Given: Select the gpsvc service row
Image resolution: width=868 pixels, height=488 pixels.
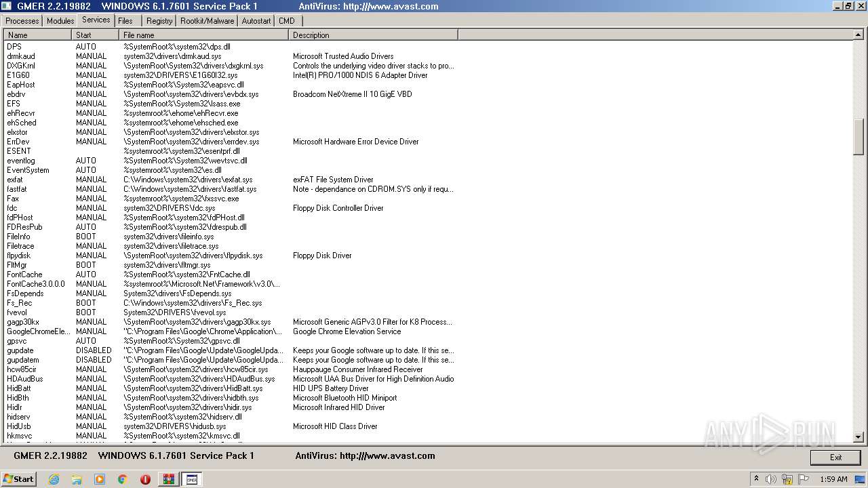Looking at the screenshot, I should pos(231,341).
